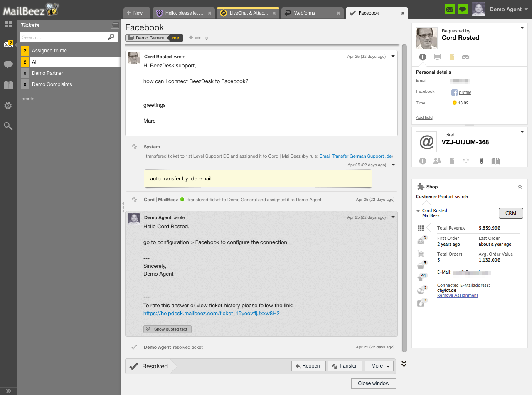Open the Cord Rosted message dropdown arrow
Image resolution: width=532 pixels, height=395 pixels.
(393, 57)
